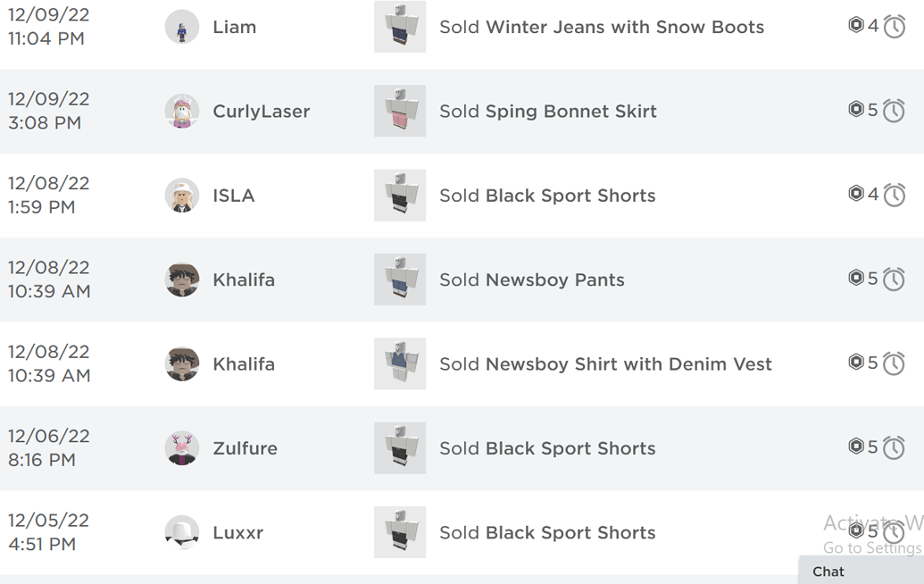Click the Robux icon on Luxxr's transaction
The height and width of the screenshot is (584, 924).
click(x=858, y=530)
